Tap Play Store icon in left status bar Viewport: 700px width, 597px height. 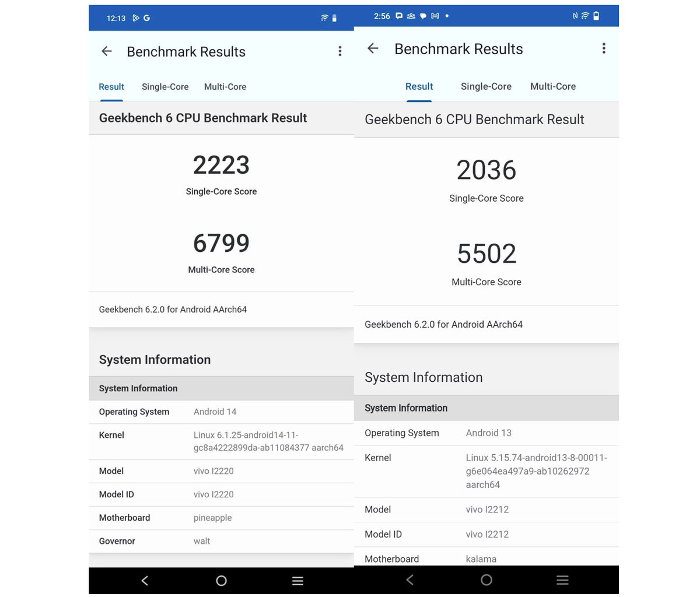[x=135, y=18]
